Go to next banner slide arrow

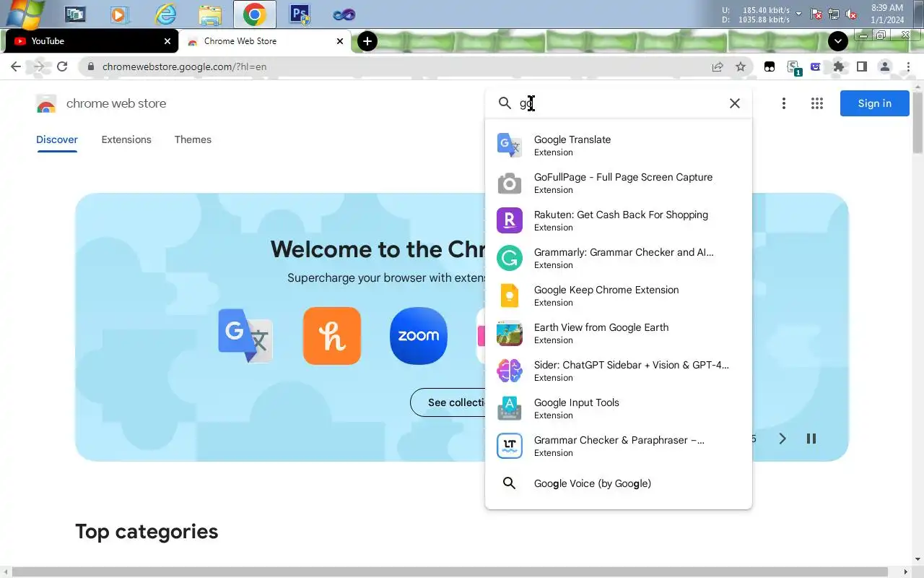[x=783, y=439]
